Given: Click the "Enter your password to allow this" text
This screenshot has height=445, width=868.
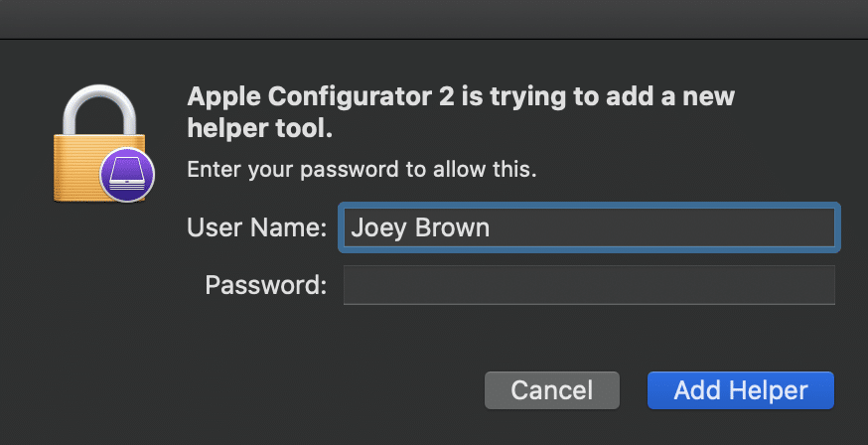Looking at the screenshot, I should pyautogui.click(x=362, y=170).
